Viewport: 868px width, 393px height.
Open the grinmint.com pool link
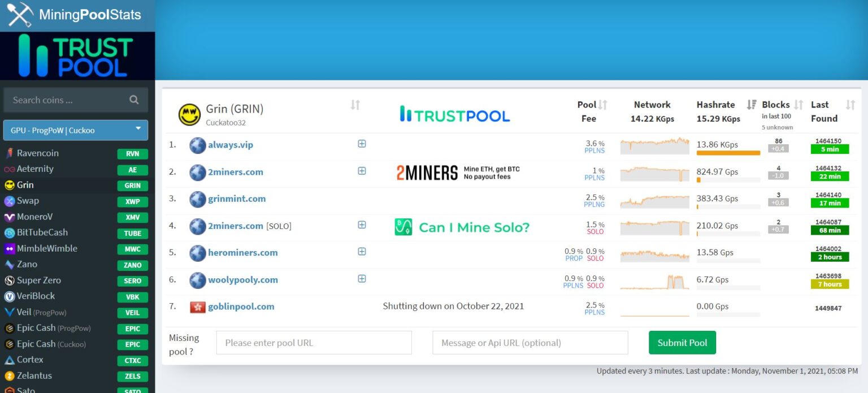coord(237,199)
